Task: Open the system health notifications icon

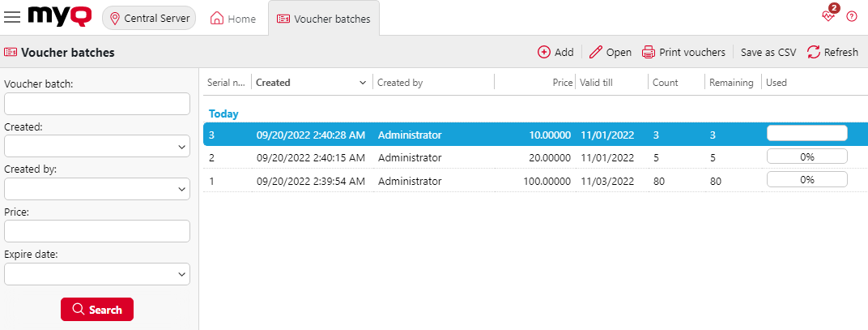Action: click(x=828, y=16)
